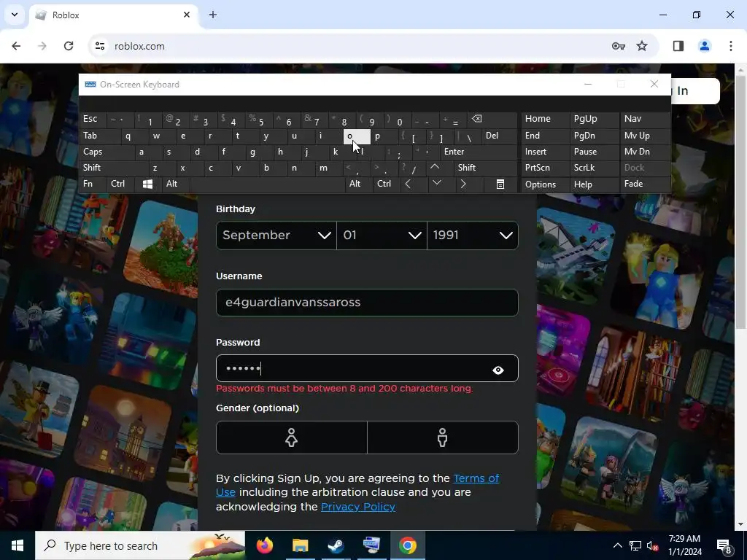Click the left arrow key on the on-screen keyboard
747x560 pixels.
(x=408, y=184)
